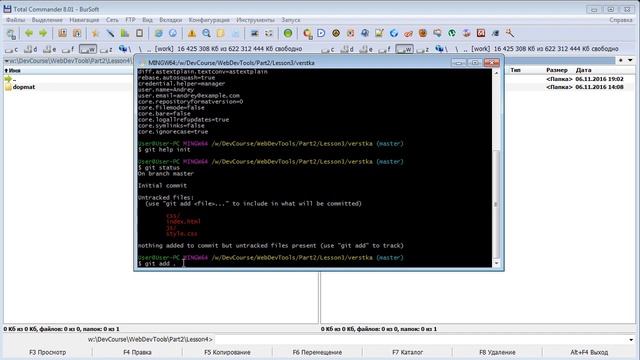
Task: Select drive e in right panel
Action: coord(366,49)
